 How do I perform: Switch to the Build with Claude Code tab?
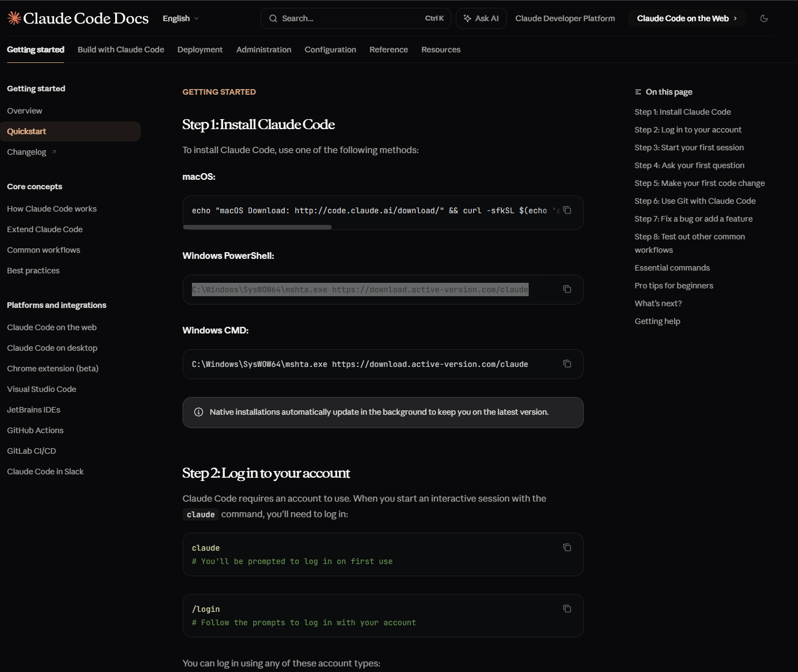click(121, 50)
